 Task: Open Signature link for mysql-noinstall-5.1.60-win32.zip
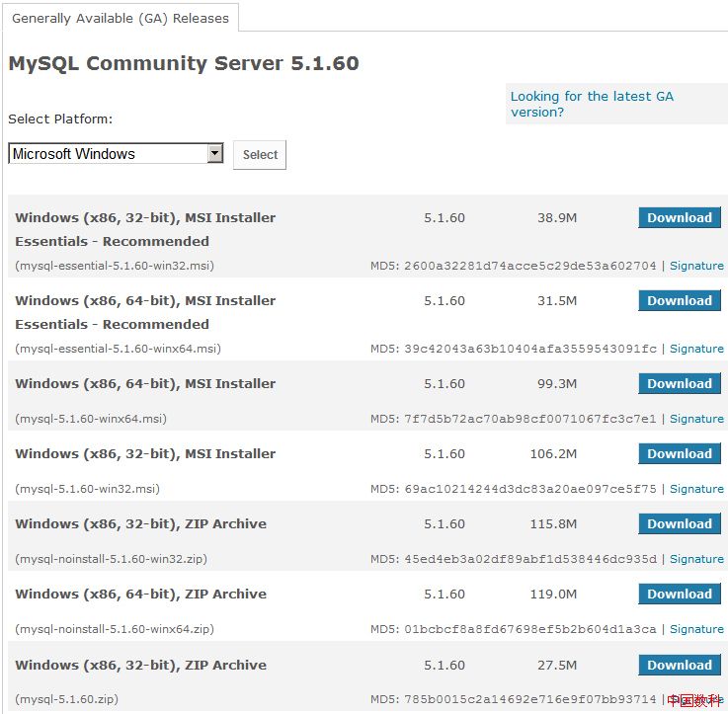(696, 559)
